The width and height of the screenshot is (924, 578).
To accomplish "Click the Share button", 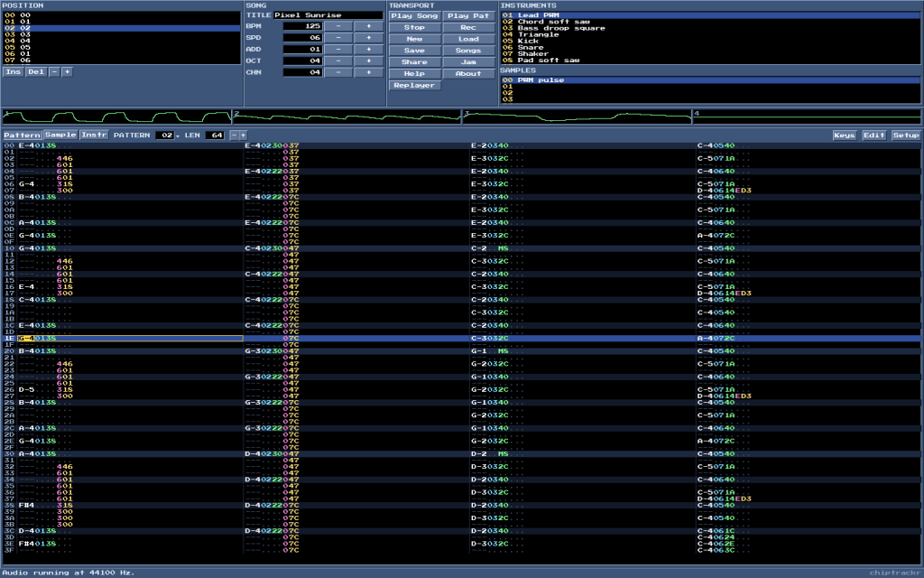I will 414,62.
